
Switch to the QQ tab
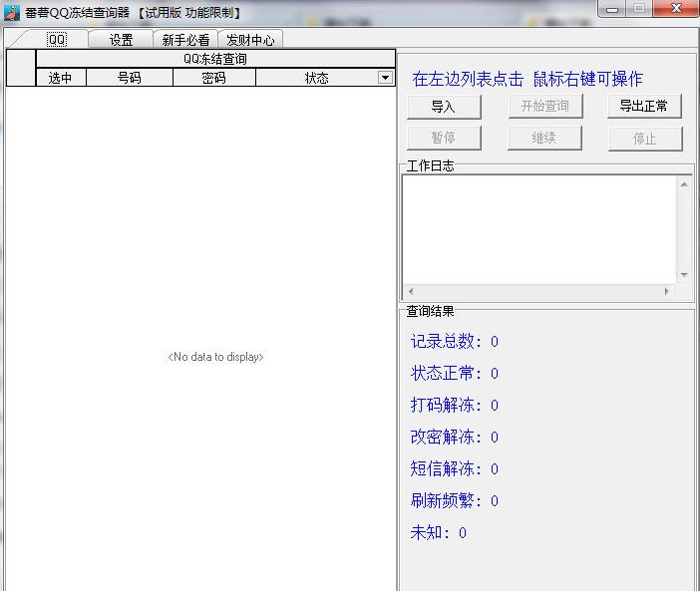pos(57,40)
